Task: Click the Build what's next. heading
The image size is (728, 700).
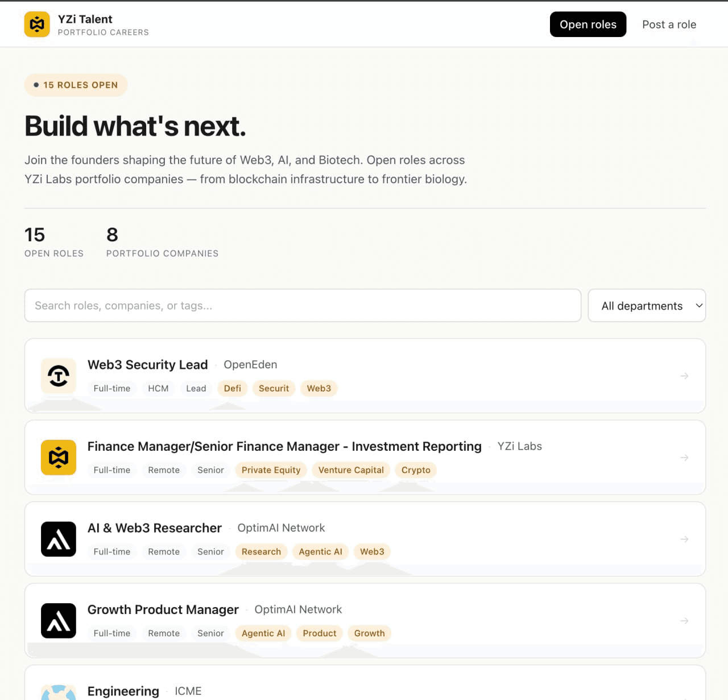Action: click(x=135, y=126)
